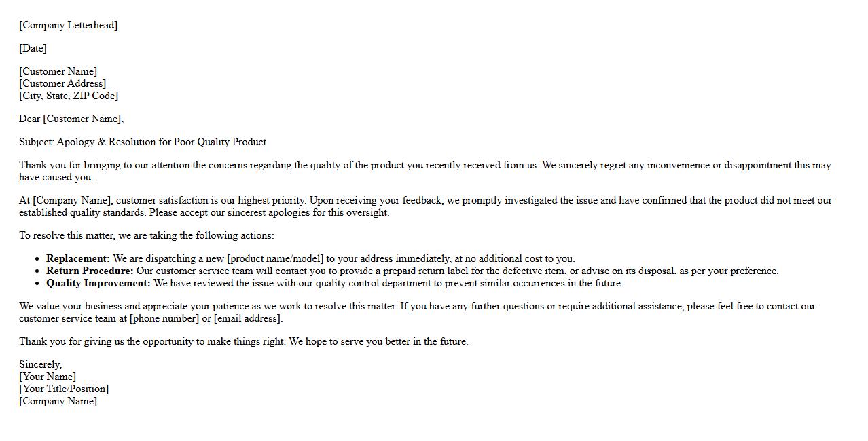The height and width of the screenshot is (441, 868).
Task: Click the [Company Name] line under the signature
Action: point(58,401)
